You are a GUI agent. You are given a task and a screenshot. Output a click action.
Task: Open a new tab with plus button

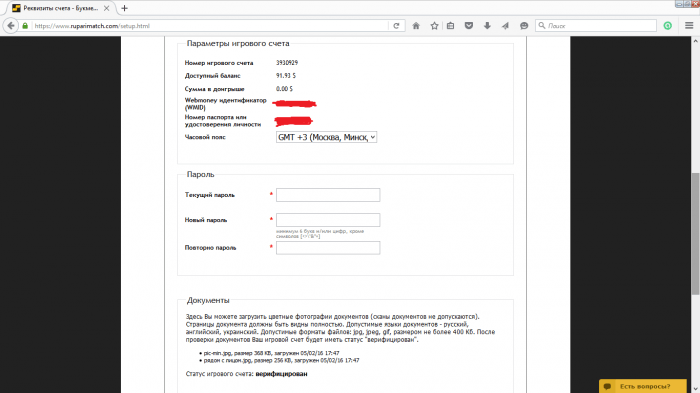(x=125, y=8)
